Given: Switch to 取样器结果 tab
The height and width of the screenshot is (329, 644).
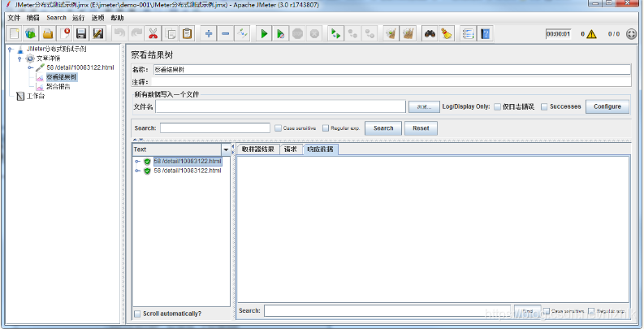Looking at the screenshot, I should coord(258,149).
